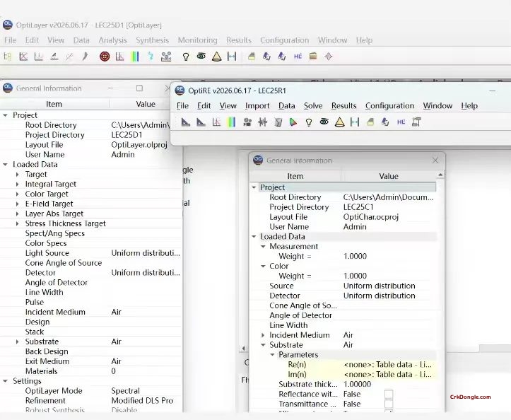This screenshot has height=420, width=511.
Task: Click the cyan zigzag icon in OptiLayer toolbar
Action: tap(151, 56)
